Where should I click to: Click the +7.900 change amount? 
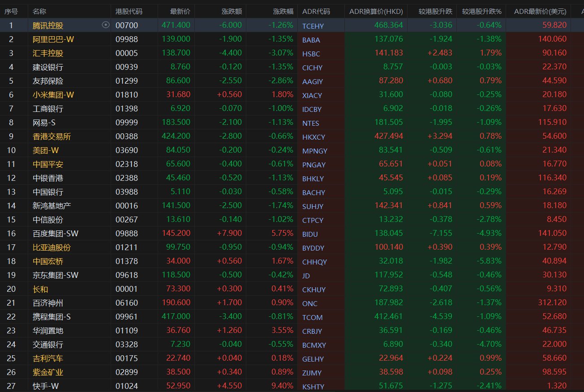click(229, 233)
